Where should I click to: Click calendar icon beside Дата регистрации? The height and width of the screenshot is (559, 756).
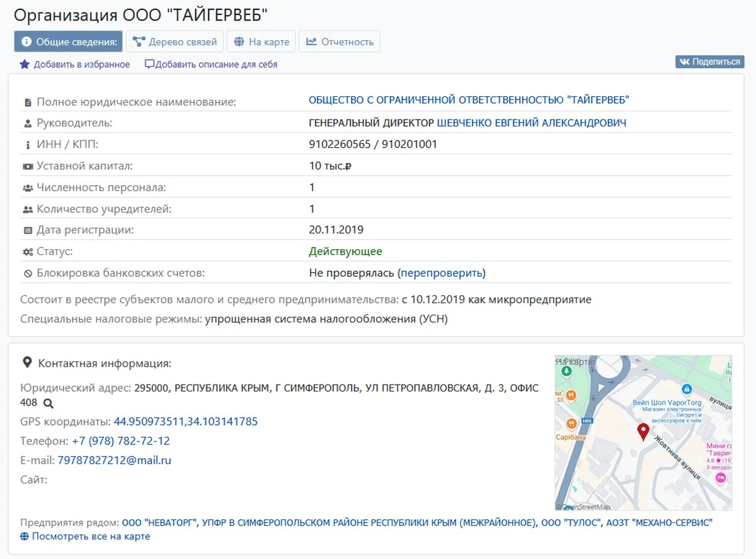28,230
